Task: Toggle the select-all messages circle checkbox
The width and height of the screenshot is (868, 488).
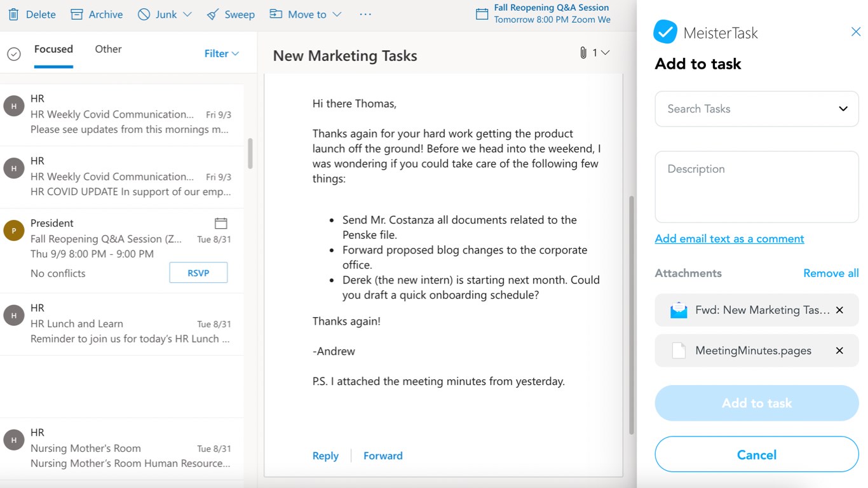Action: 14,54
